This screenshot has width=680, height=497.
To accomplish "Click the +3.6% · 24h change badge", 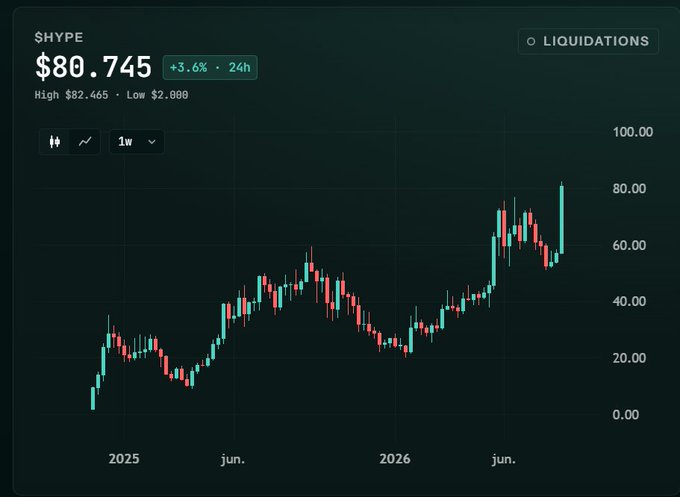I will pyautogui.click(x=210, y=68).
